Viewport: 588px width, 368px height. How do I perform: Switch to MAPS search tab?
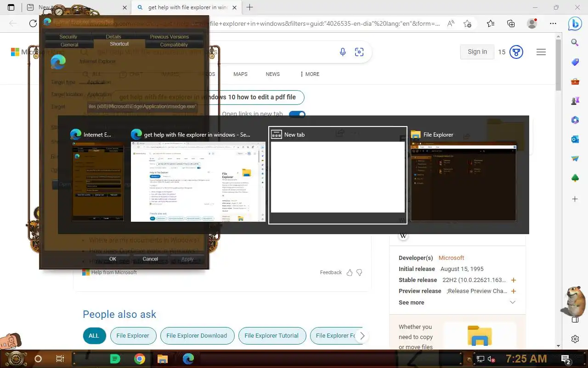(240, 74)
